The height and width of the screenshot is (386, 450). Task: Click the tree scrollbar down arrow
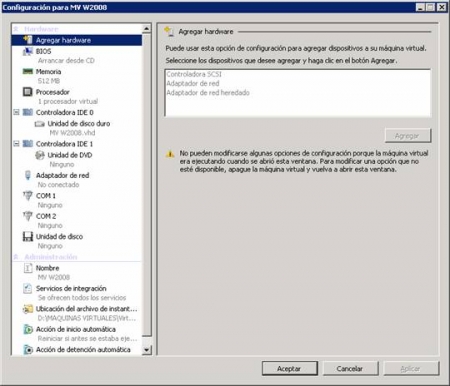tap(146, 350)
